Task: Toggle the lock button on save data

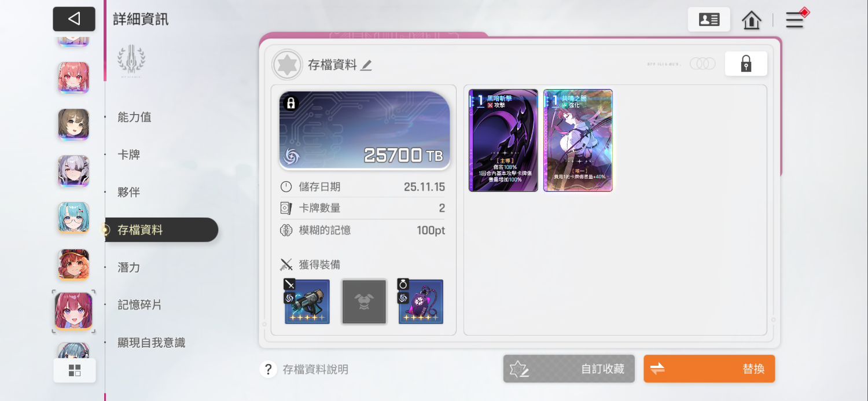Action: [x=746, y=64]
